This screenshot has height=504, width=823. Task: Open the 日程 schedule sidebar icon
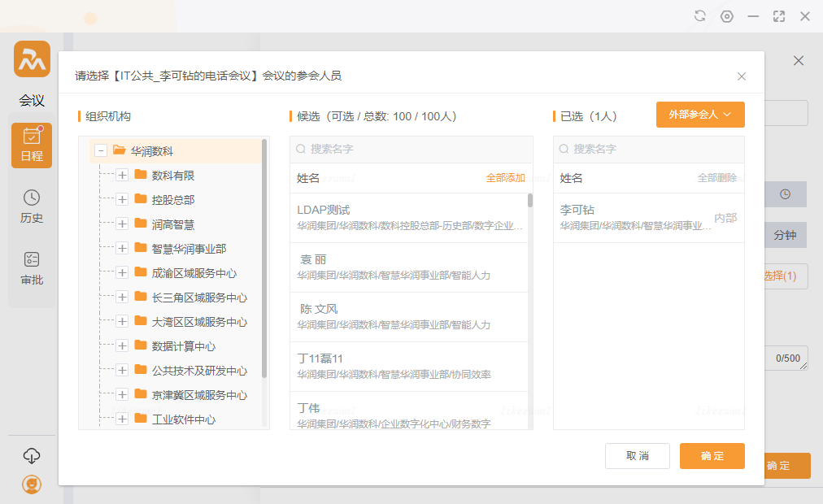click(32, 146)
